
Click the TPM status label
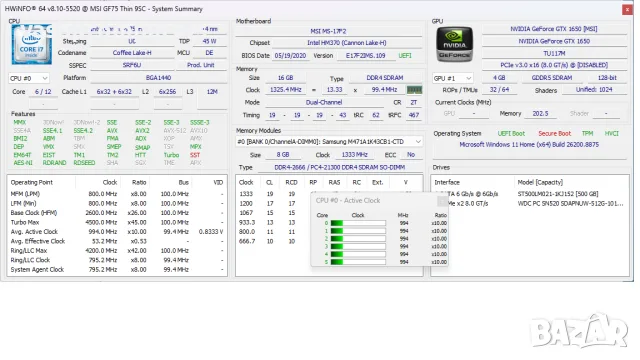pos(587,133)
